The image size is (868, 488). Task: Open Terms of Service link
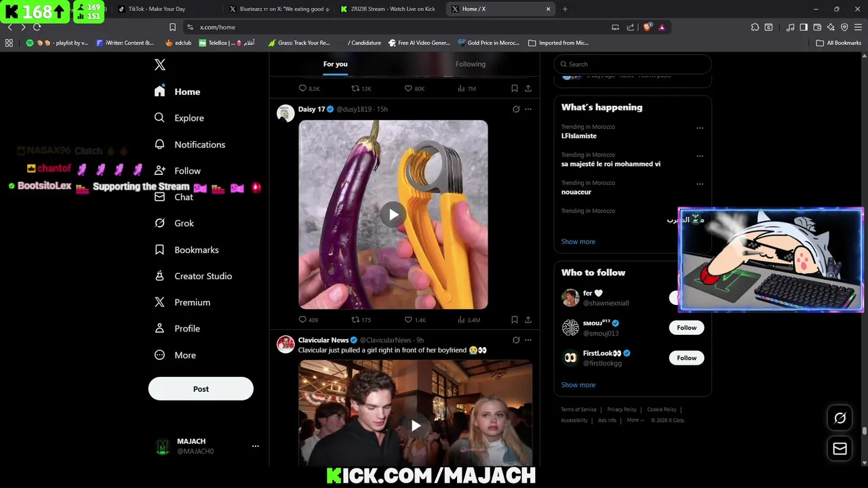tap(578, 409)
